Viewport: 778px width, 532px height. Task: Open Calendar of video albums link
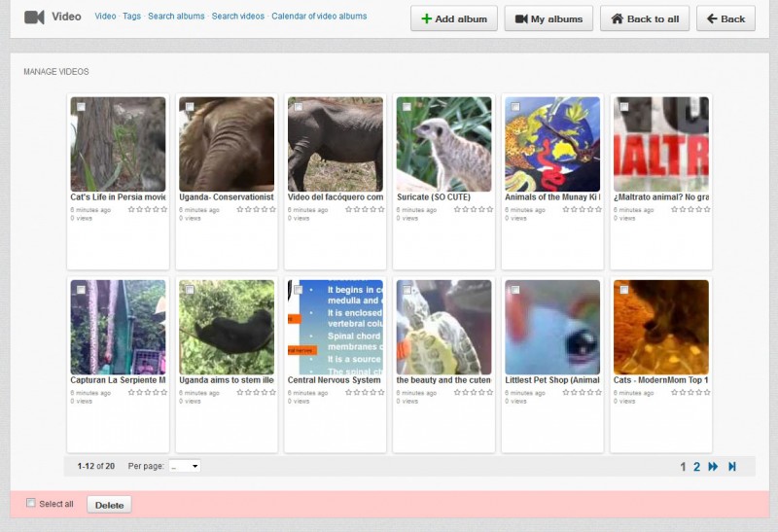319,16
